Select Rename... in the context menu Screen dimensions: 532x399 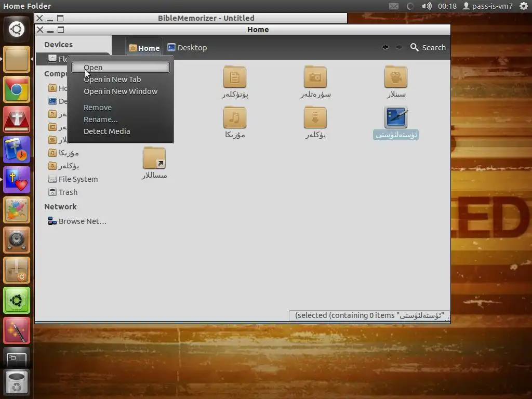click(x=121, y=119)
